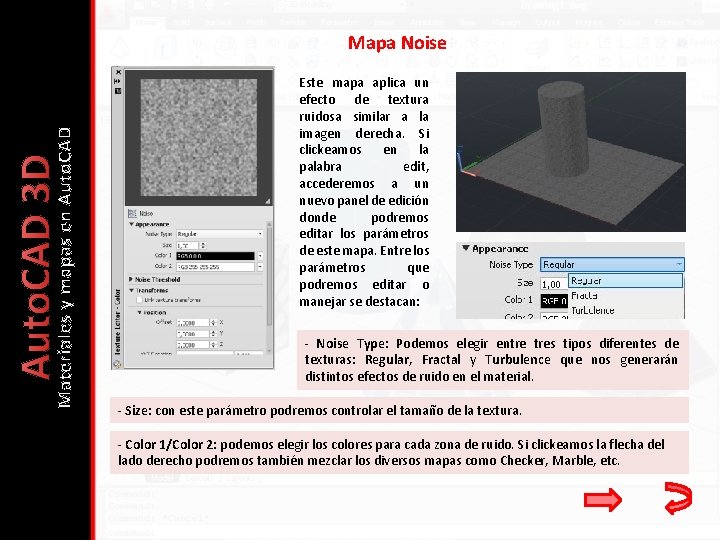Viewport: 720px width, 540px height.
Task: Click the black Color 1 swatch in the enlarged snippet
Action: point(554,301)
